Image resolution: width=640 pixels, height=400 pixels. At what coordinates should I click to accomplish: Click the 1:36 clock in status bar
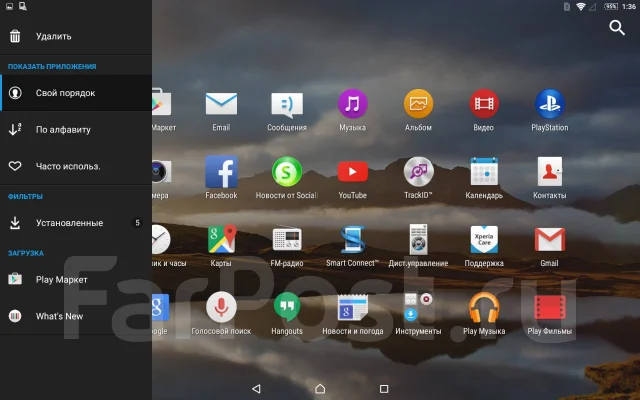click(629, 7)
